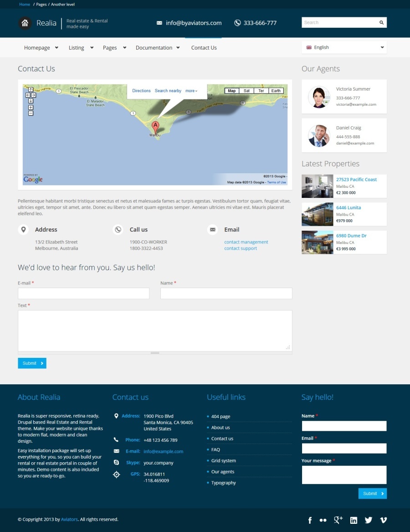Click the red map marker A
The height and width of the screenshot is (532, 410).
pyautogui.click(x=155, y=127)
